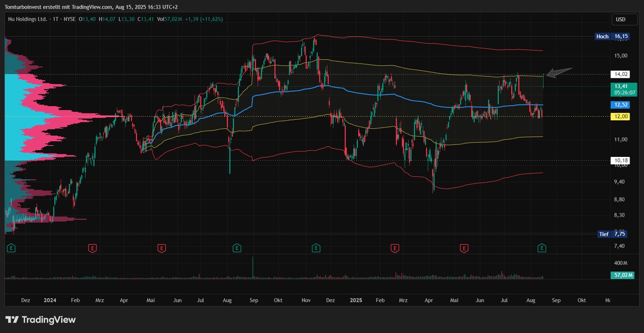This screenshot has height=333, width=644.
Task: Click the Apr label following 2024's Mrz
Action: pyautogui.click(x=124, y=300)
